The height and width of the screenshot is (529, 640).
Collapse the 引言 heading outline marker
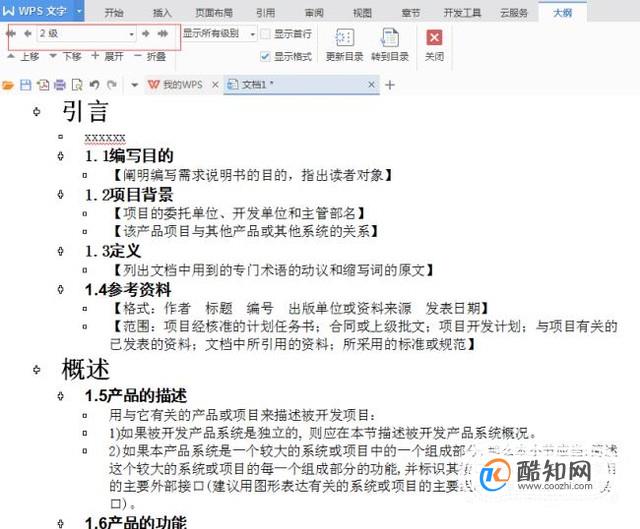[x=37, y=111]
